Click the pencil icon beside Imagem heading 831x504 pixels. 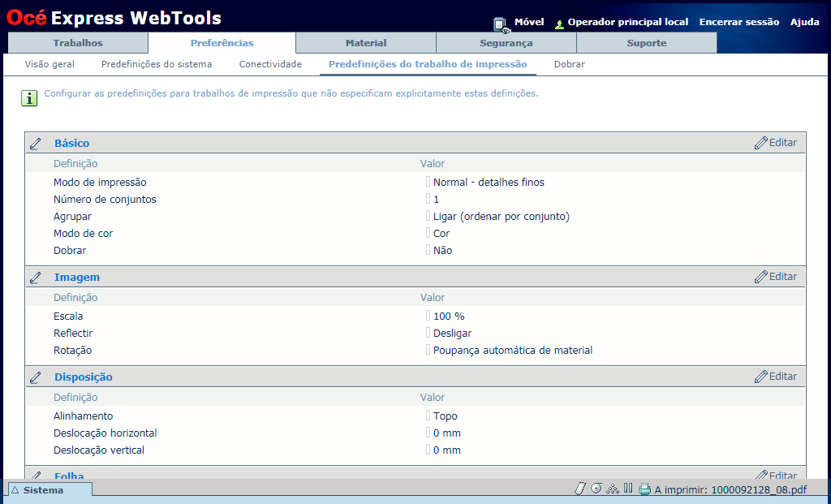point(36,278)
